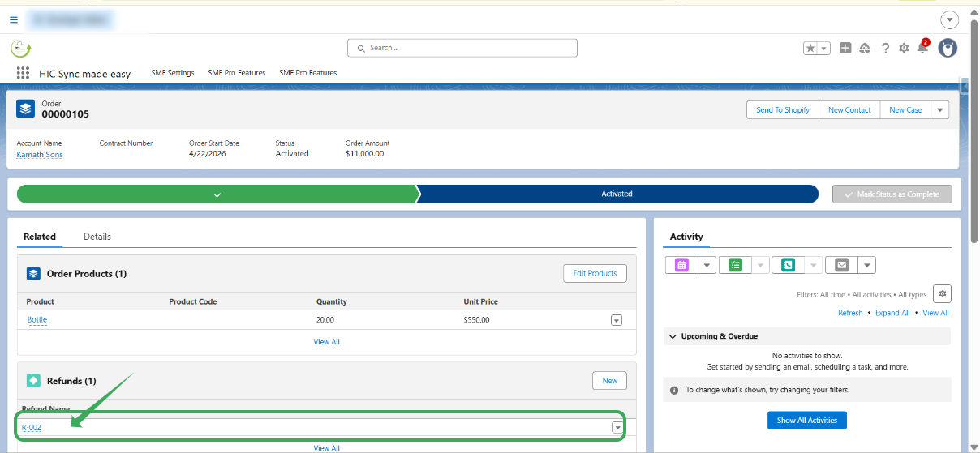
Task: Click New in the Refunds section
Action: pyautogui.click(x=610, y=380)
